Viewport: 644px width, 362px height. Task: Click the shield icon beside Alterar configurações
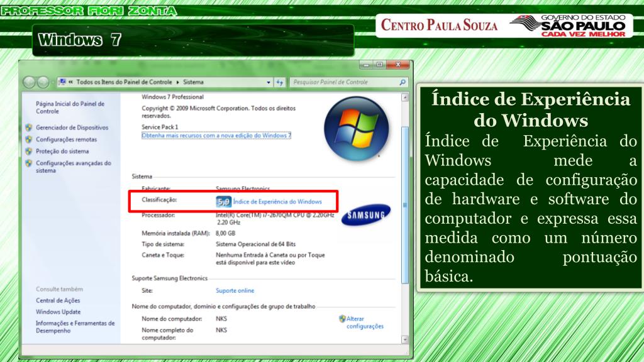[342, 319]
